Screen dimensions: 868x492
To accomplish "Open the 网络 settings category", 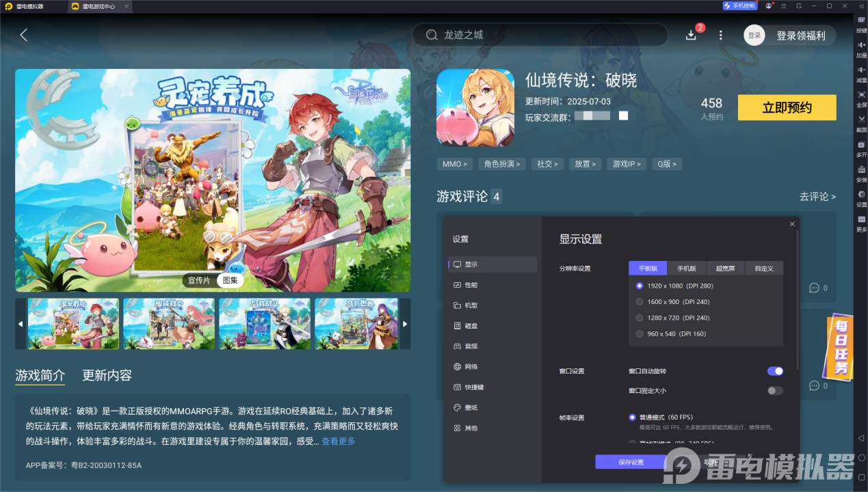I will coord(492,367).
